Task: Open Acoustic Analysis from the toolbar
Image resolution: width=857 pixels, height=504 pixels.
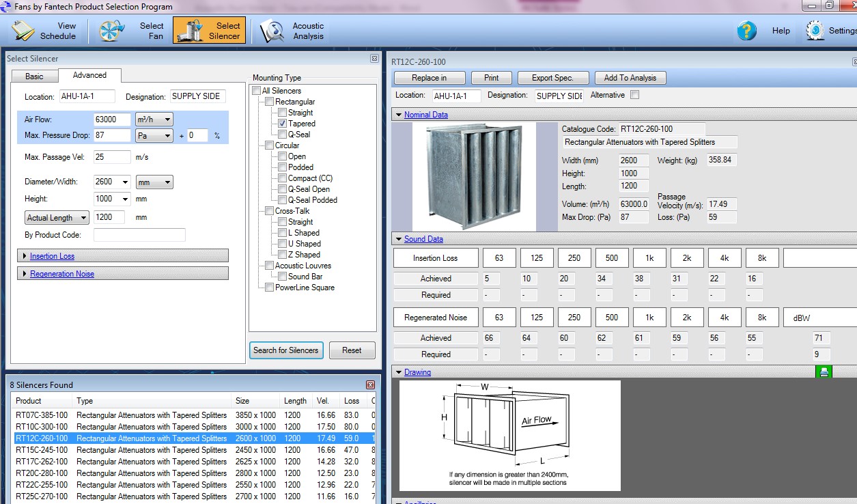Action: [x=272, y=31]
